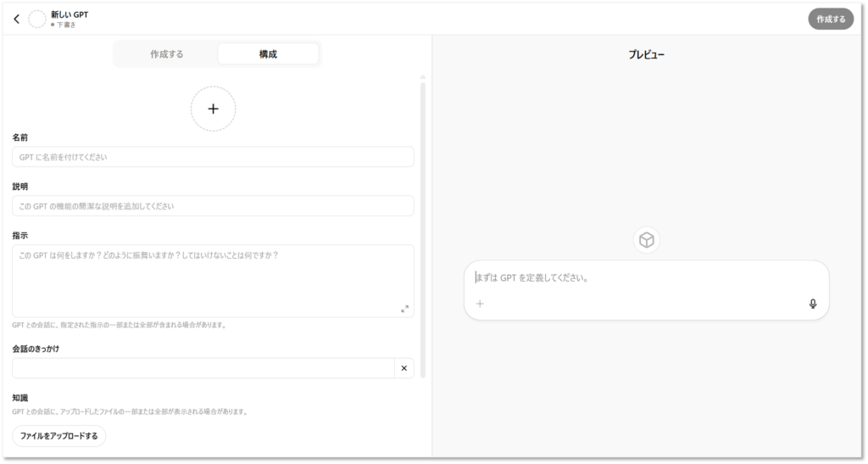Image resolution: width=868 pixels, height=464 pixels.
Task: Go back using the left arrow icon
Action: pos(17,19)
